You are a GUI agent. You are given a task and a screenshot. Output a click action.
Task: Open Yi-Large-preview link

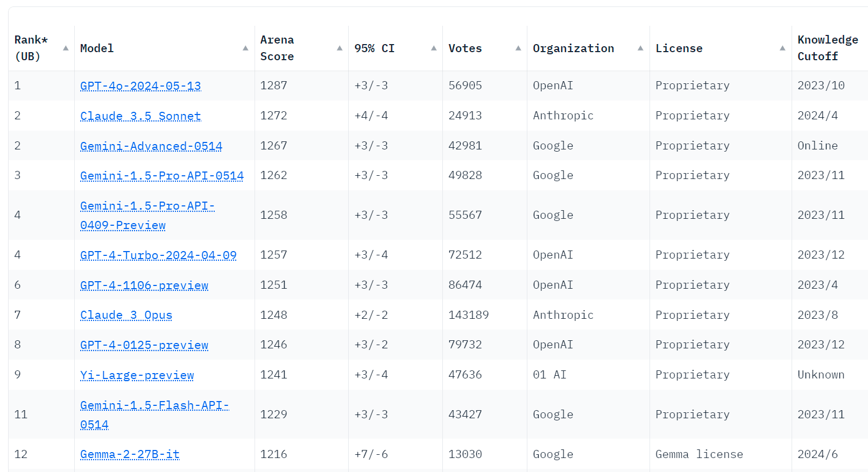point(137,375)
